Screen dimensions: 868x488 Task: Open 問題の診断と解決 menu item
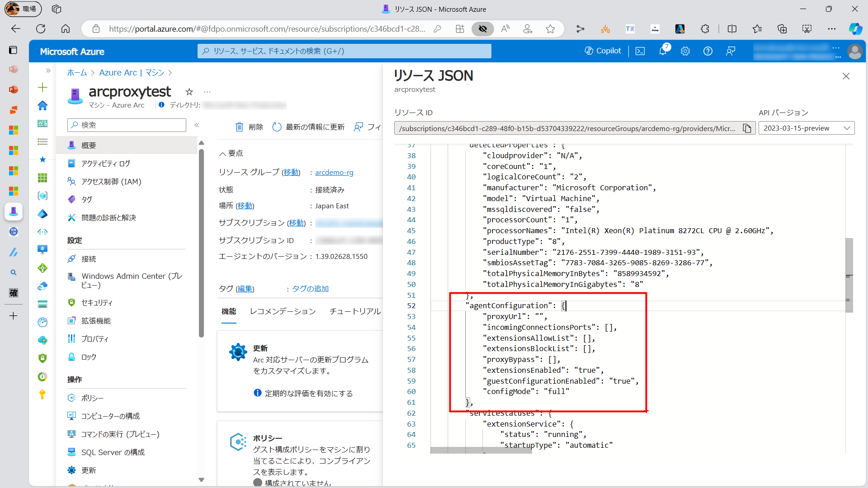click(127, 217)
